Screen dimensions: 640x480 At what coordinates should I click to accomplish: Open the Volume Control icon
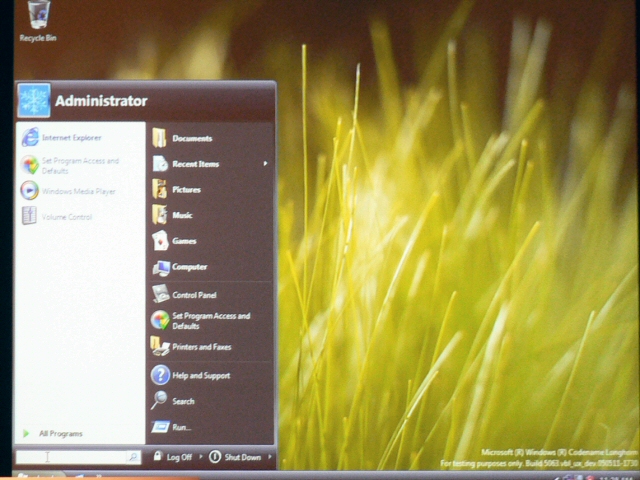29,216
